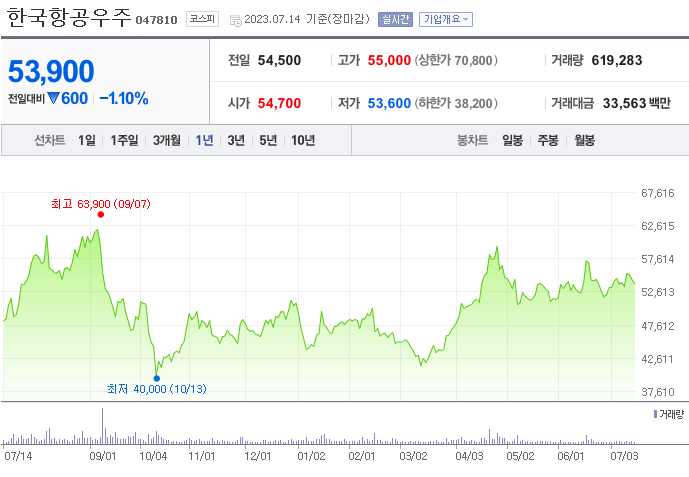The height and width of the screenshot is (477, 689).
Task: Click the 2023.07.14 기준(장마감) date text
Action: click(307, 19)
